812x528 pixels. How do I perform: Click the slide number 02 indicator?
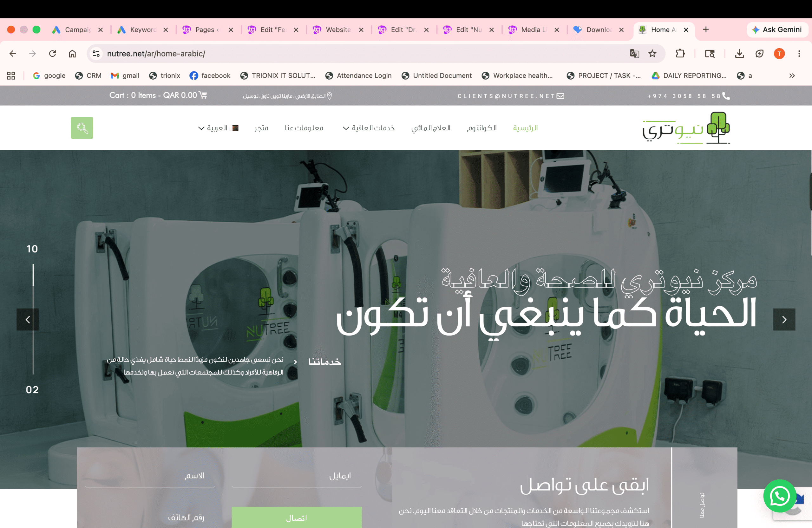pos(32,390)
